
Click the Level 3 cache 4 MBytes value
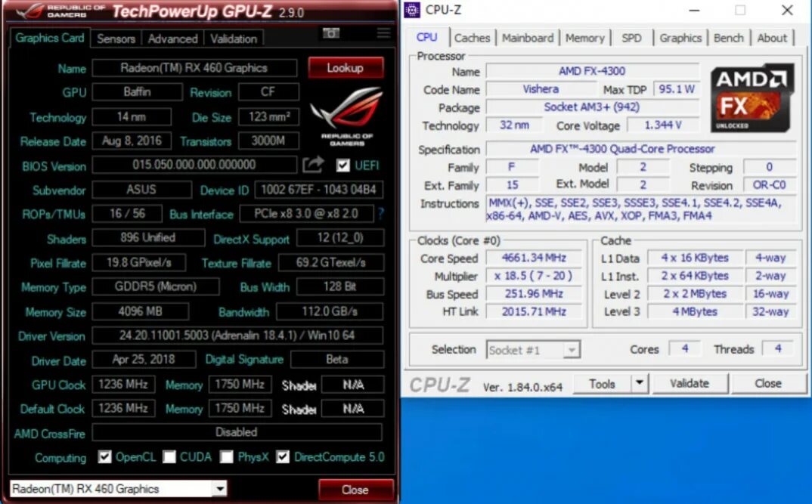tap(695, 311)
